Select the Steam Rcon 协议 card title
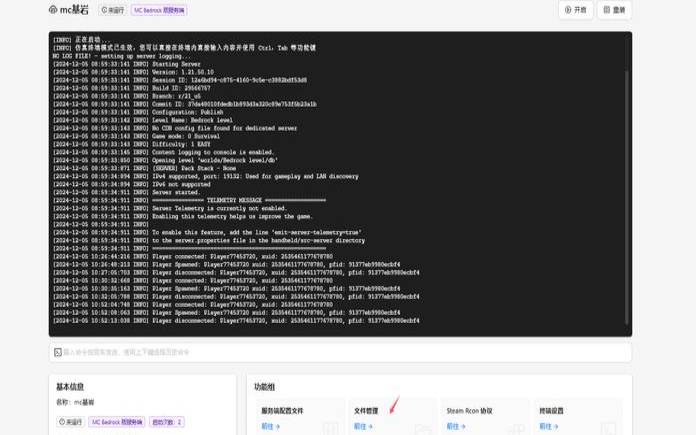 [x=470, y=411]
